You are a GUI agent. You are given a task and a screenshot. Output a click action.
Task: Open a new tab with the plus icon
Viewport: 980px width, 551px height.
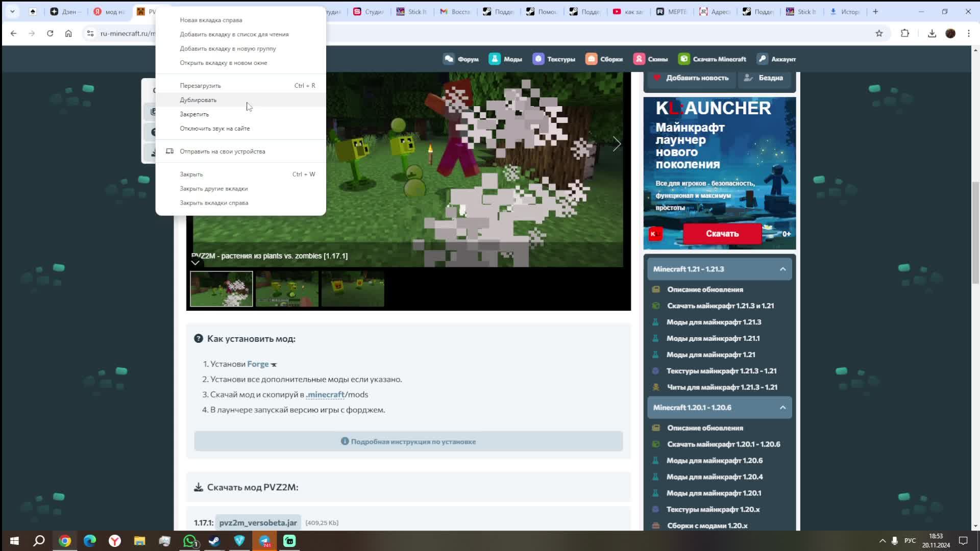(x=875, y=12)
